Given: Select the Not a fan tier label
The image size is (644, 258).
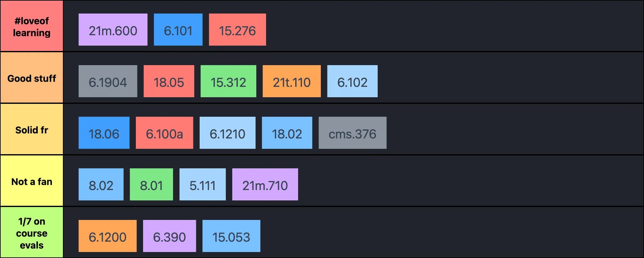Looking at the screenshot, I should coord(32,181).
